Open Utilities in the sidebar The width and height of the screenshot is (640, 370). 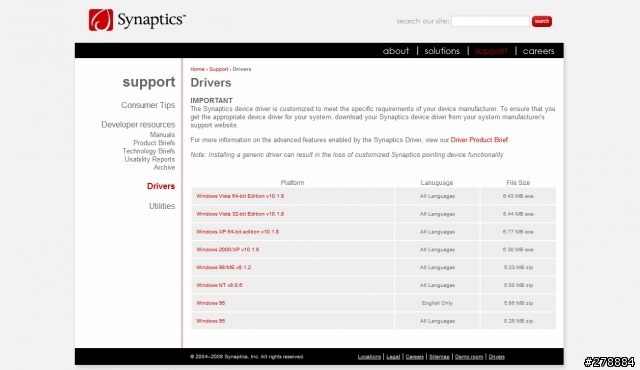(162, 206)
